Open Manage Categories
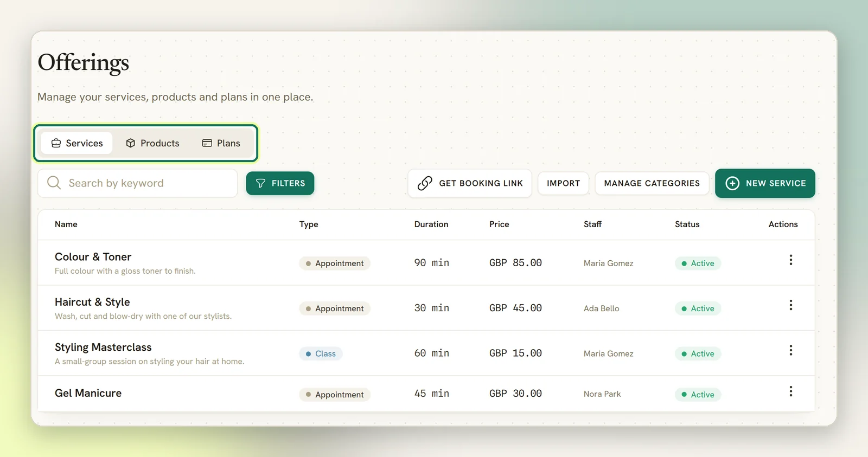868x457 pixels. click(652, 183)
